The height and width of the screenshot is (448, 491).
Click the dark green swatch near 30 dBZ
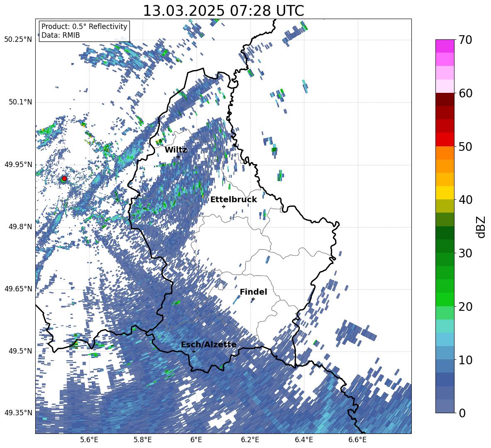[445, 246]
